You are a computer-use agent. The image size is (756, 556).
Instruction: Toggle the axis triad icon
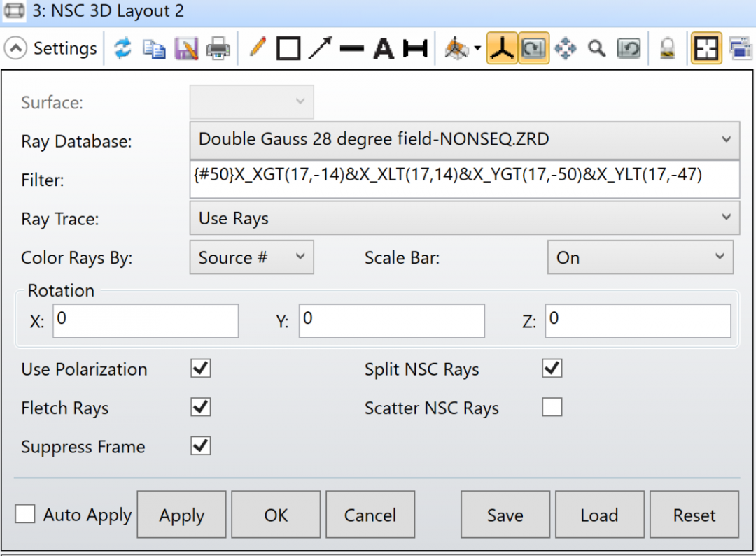click(x=502, y=48)
